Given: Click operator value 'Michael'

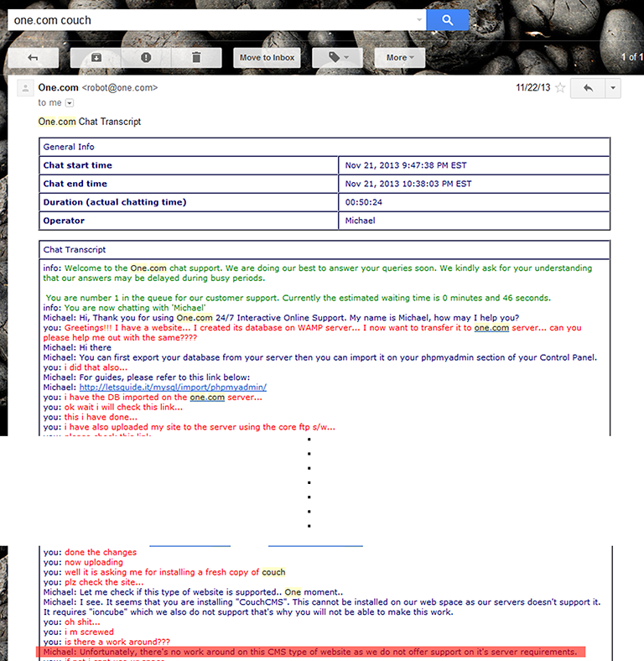Looking at the screenshot, I should point(360,221).
